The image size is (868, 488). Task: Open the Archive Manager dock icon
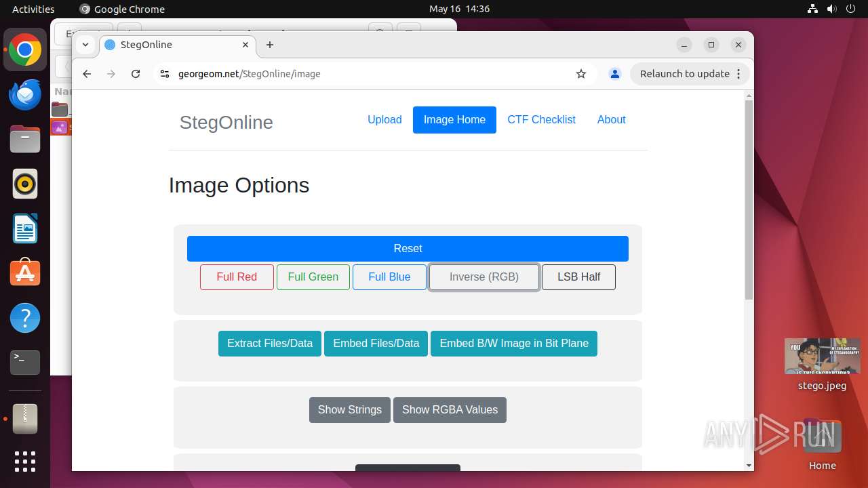pyautogui.click(x=25, y=419)
